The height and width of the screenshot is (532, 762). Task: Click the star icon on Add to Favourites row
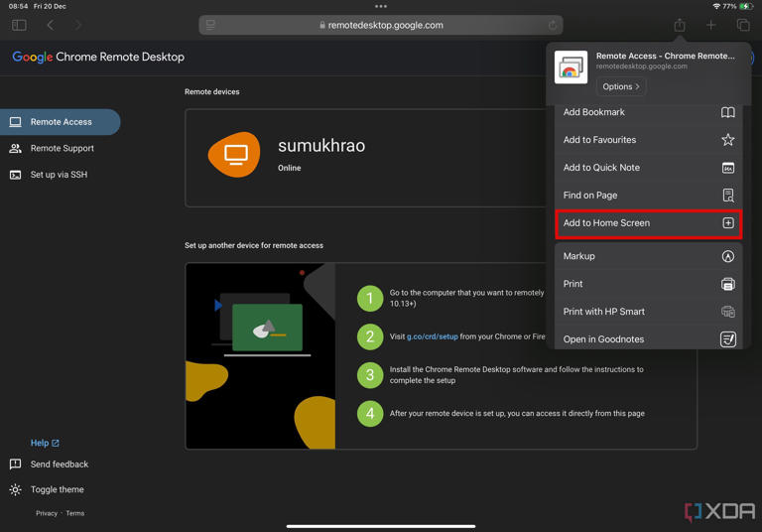pos(728,140)
